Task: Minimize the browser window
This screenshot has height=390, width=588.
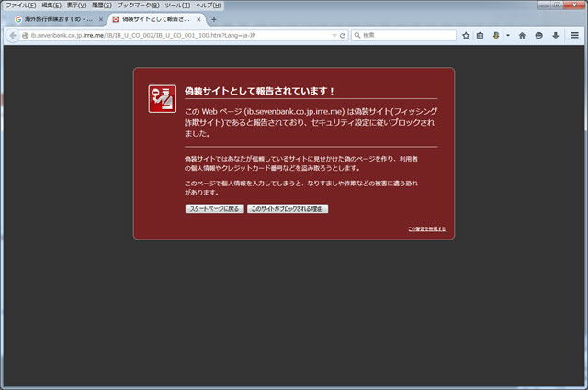Action: [x=545, y=5]
